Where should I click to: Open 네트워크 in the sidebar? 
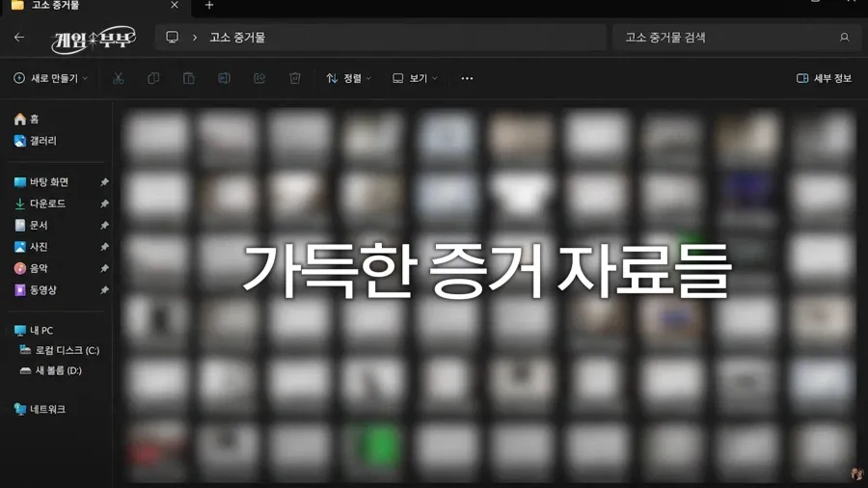point(40,410)
